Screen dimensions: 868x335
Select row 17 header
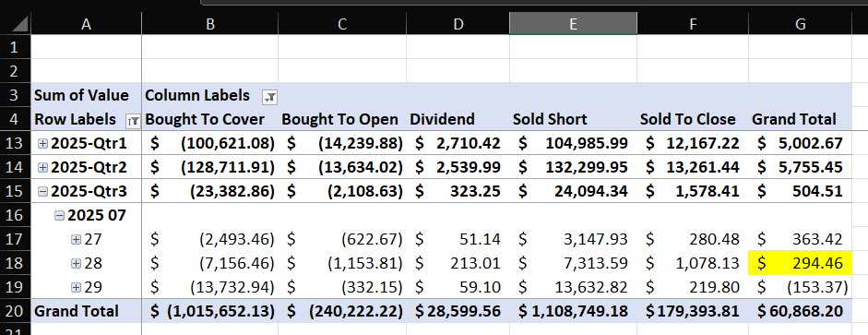[16, 239]
